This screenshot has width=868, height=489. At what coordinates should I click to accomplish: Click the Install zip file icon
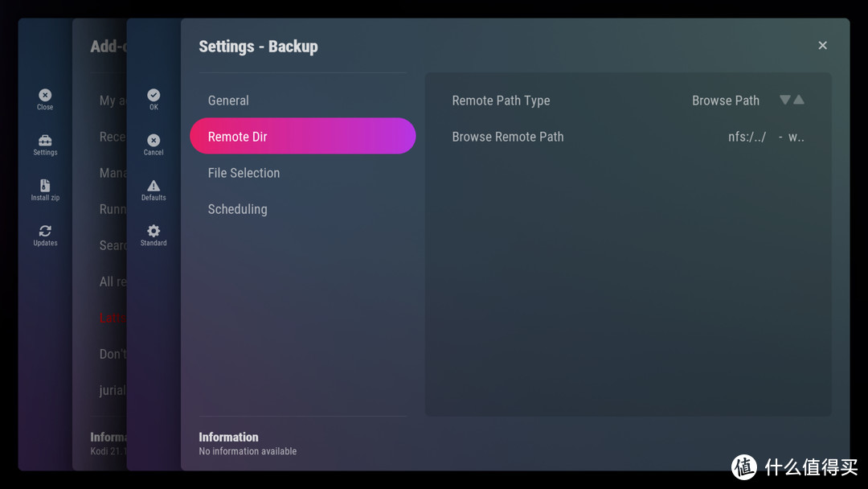coord(45,186)
